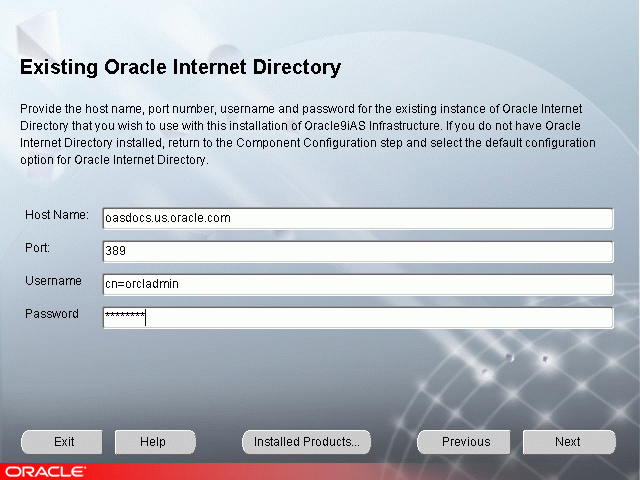
Task: Click the Password label
Action: click(x=52, y=314)
